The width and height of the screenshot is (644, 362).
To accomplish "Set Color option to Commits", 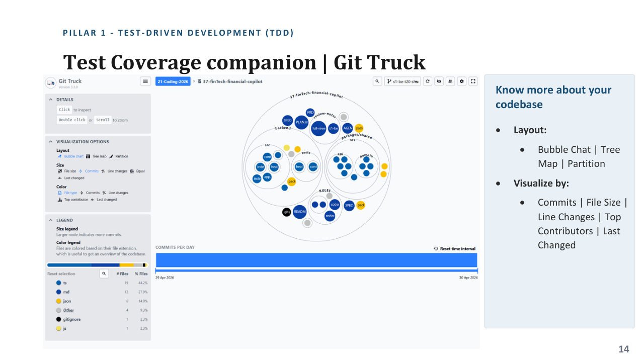I will [x=90, y=193].
